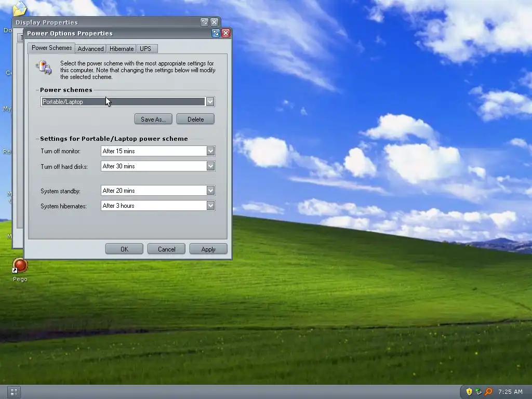
Task: Expand the Turn off hard disks dropdown
Action: click(211, 166)
